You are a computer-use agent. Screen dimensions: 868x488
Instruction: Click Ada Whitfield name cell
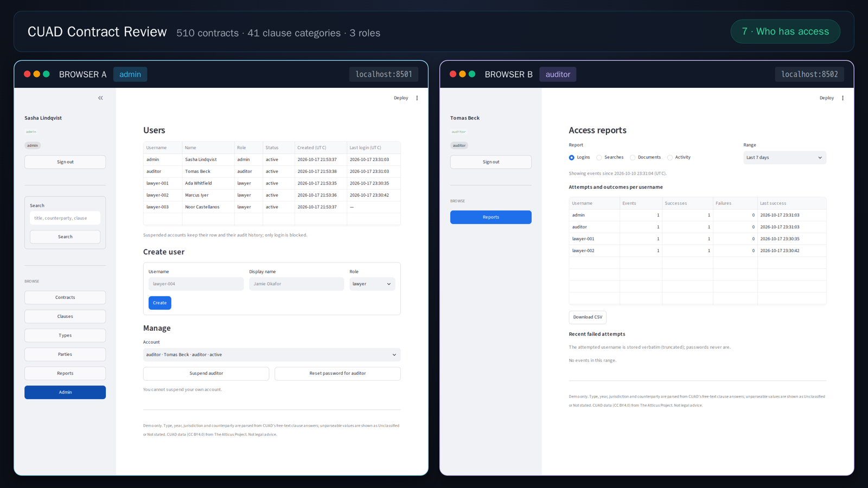(x=208, y=183)
